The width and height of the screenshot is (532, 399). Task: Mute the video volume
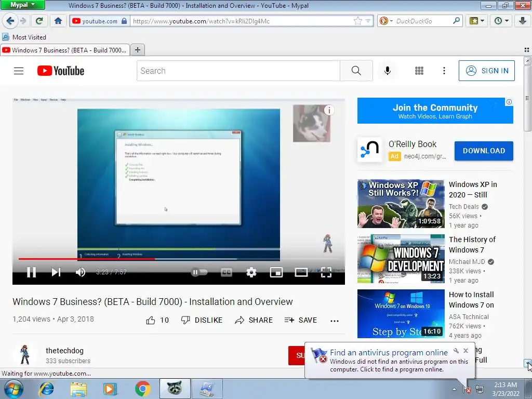click(81, 272)
